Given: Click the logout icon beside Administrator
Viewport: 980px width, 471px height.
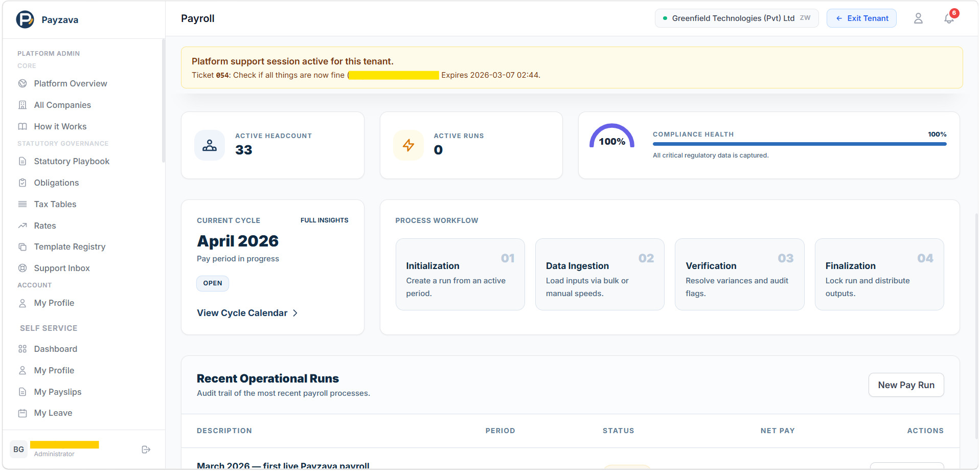Looking at the screenshot, I should click(x=146, y=450).
